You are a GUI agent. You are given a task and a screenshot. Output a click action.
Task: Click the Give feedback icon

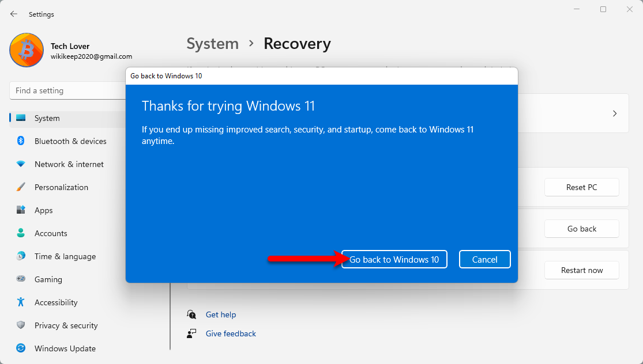tap(191, 333)
